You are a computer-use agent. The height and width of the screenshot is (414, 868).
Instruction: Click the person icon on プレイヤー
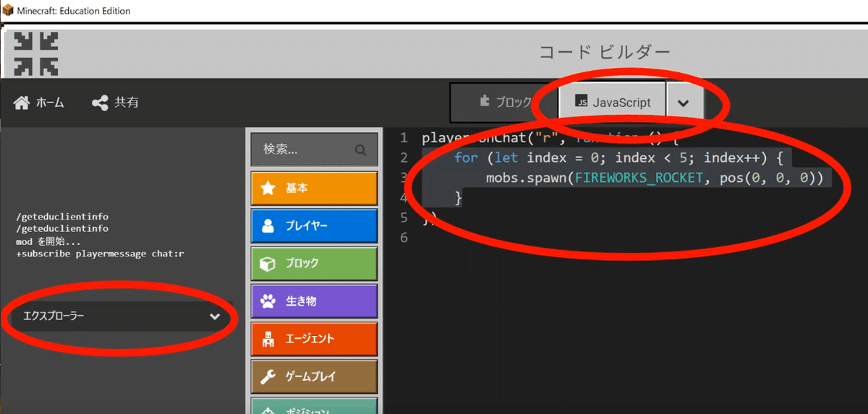click(268, 226)
